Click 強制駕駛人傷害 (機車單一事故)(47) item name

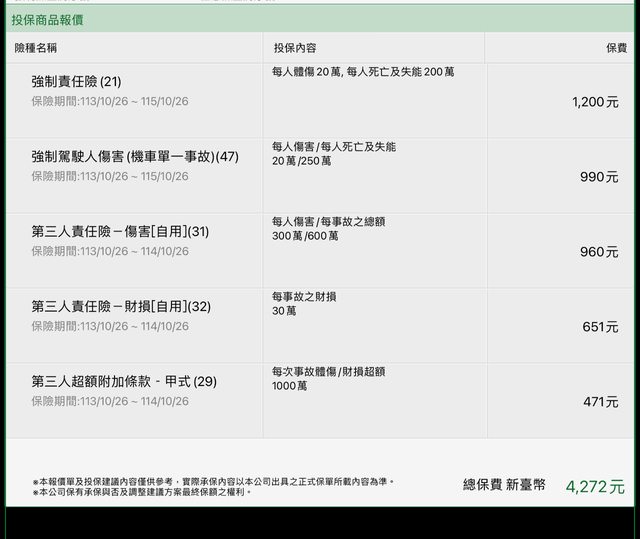coord(135,157)
